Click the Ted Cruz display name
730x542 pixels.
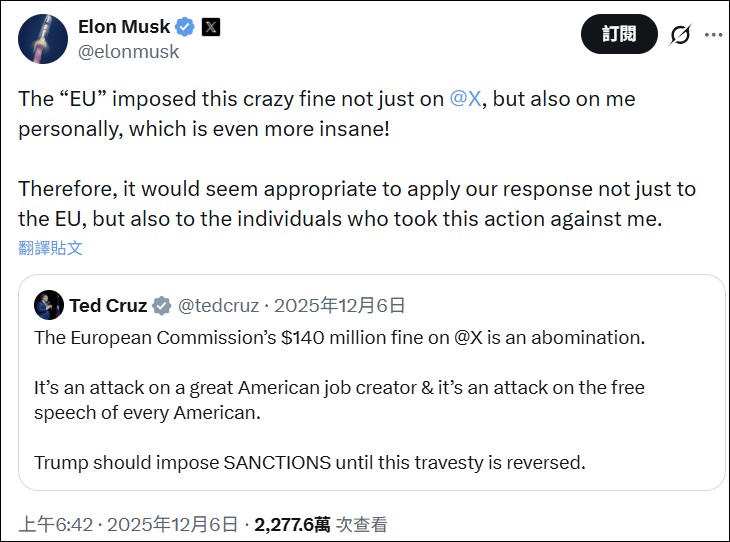pos(108,306)
